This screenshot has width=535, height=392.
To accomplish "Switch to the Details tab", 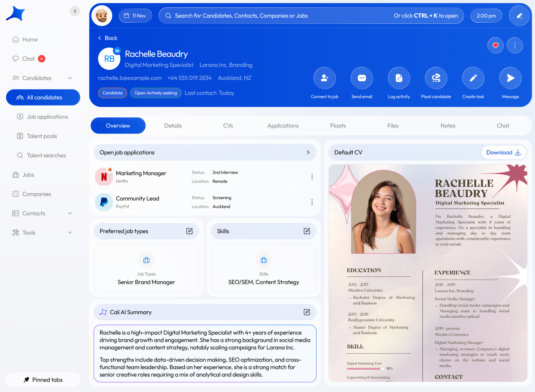I will pyautogui.click(x=173, y=126).
